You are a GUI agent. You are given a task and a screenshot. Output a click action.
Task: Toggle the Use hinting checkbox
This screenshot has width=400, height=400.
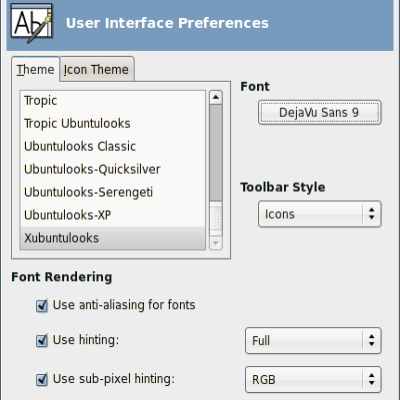click(42, 340)
